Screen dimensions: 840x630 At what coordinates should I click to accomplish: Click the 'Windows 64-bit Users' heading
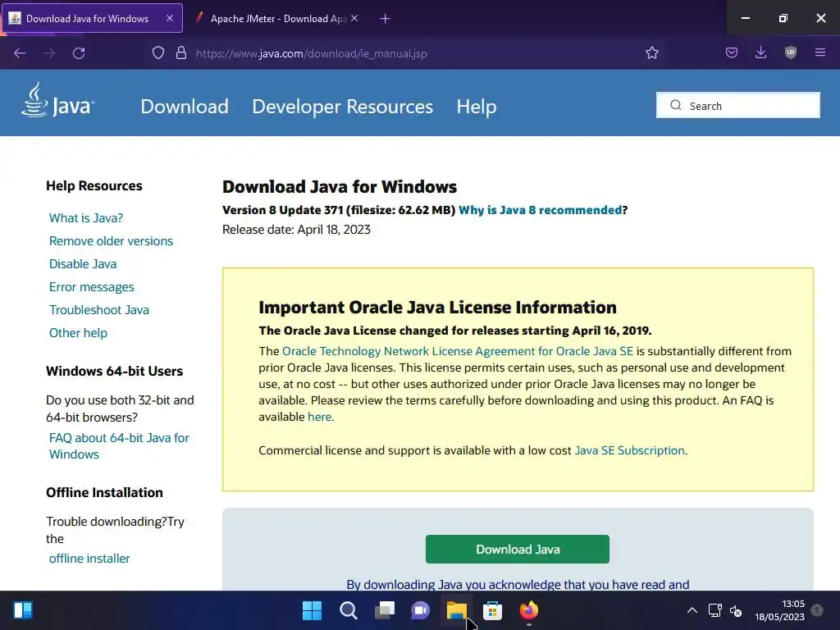point(114,372)
